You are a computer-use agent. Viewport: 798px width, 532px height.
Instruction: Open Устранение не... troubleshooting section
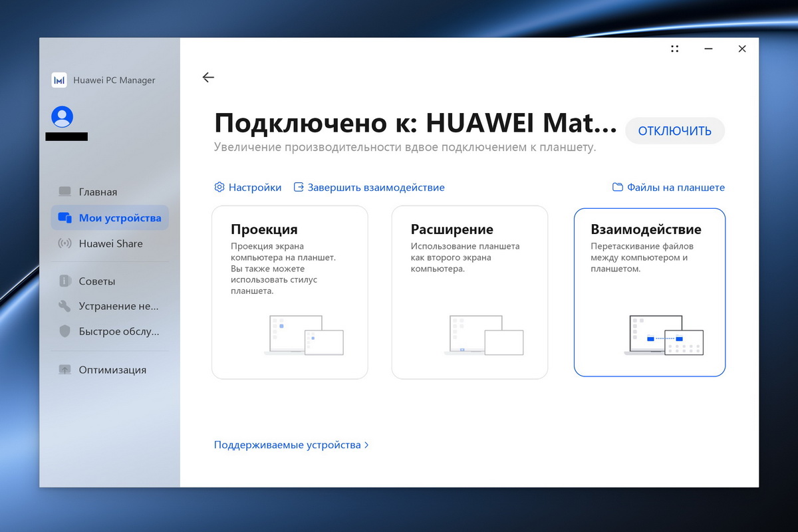point(110,307)
